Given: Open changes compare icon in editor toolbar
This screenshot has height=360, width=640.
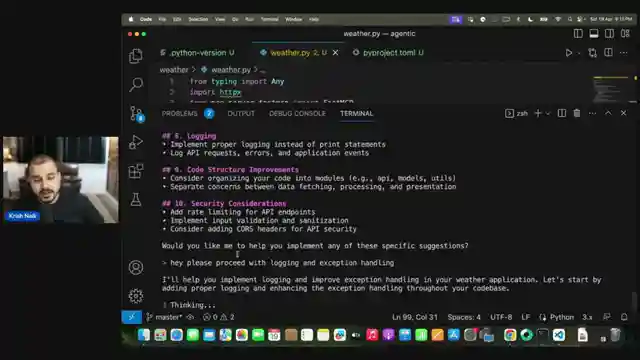Looking at the screenshot, I should point(593,53).
